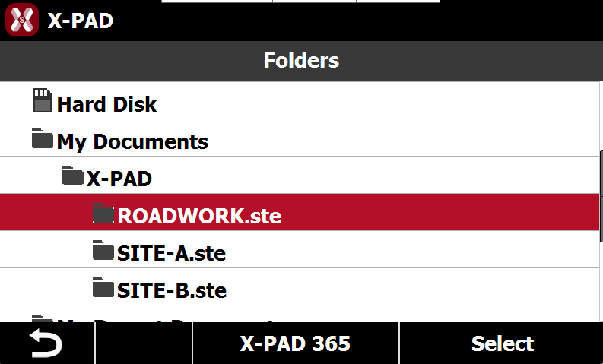Click the My Documents folder icon

(x=43, y=138)
